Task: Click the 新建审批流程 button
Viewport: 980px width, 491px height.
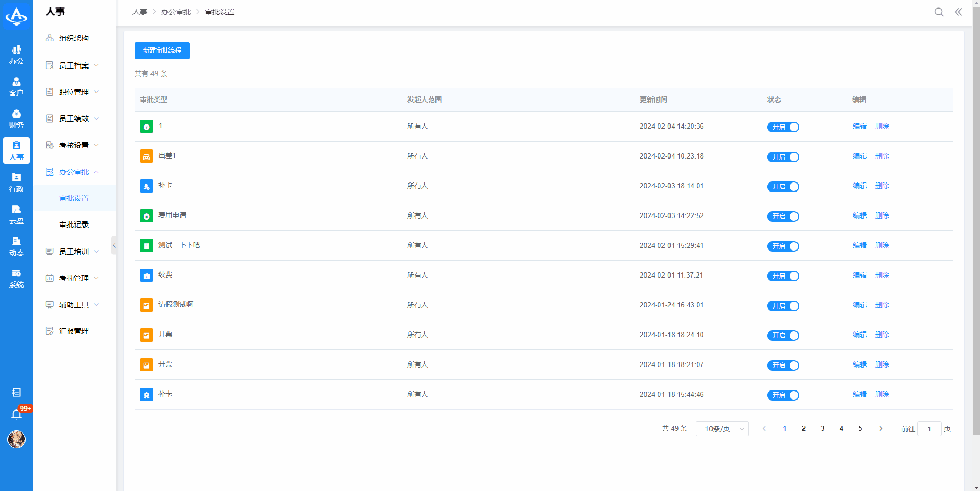Action: 162,51
